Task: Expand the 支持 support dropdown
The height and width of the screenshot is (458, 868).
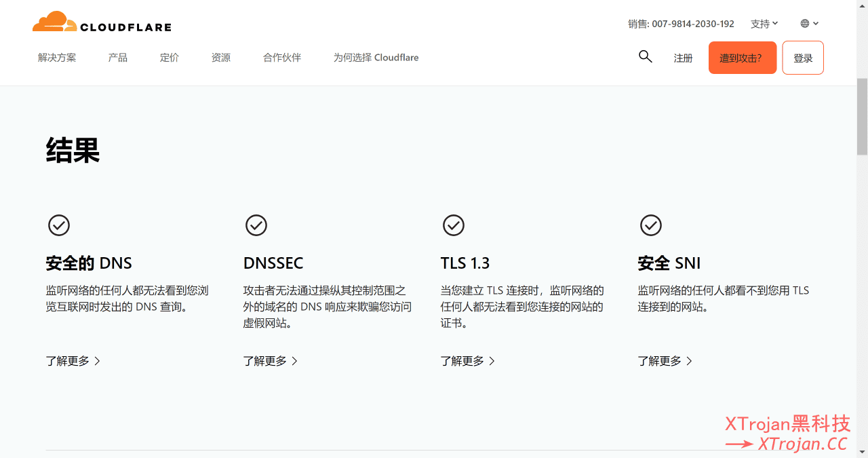Action: (764, 24)
